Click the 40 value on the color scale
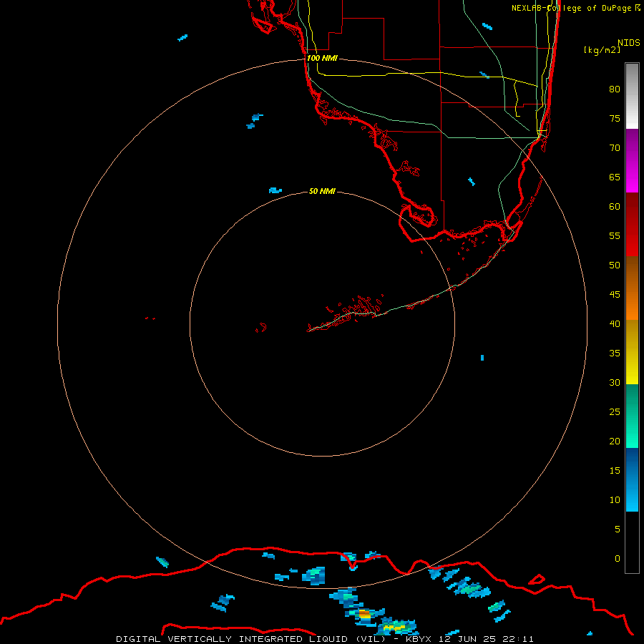 click(x=615, y=323)
